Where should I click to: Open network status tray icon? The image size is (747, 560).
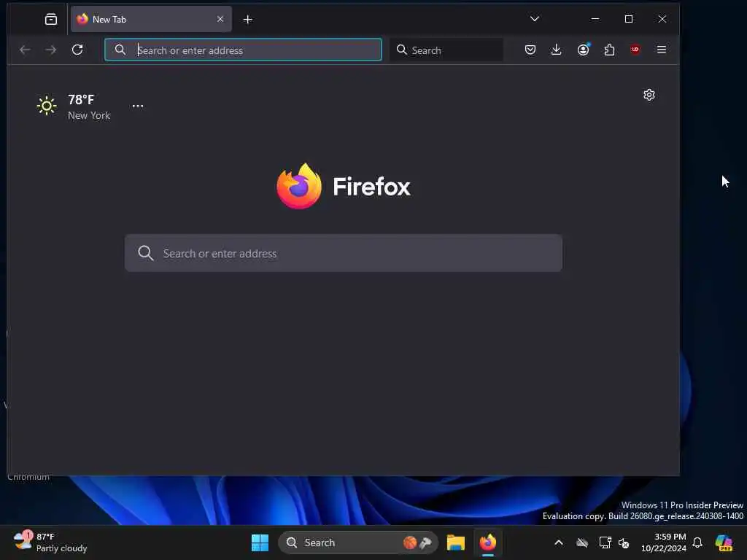(605, 542)
